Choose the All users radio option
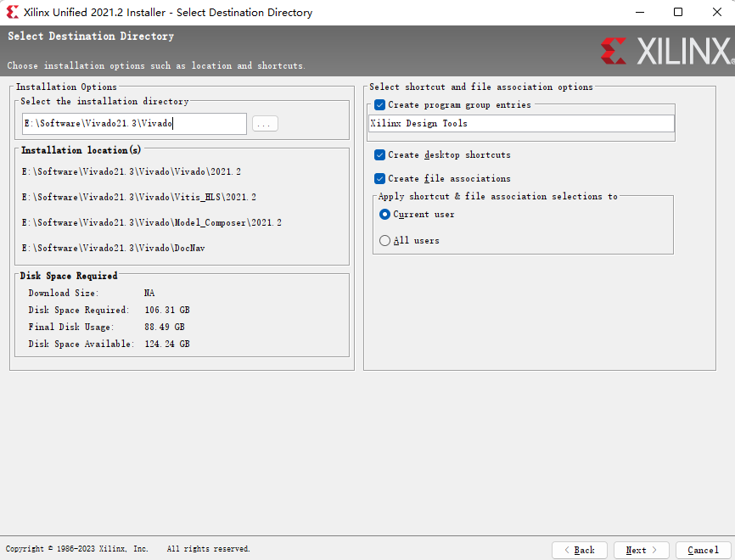Viewport: 735px width, 560px height. 384,240
